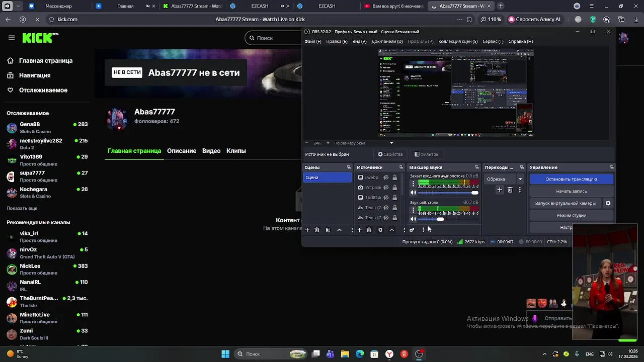Viewport: 644px width, 362px height.
Task: Open advanced audio properties gears icon
Action: (x=412, y=230)
